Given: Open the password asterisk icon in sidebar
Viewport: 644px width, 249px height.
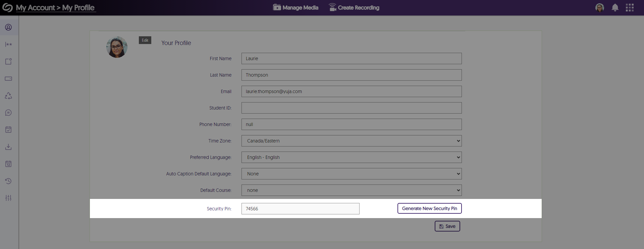Looking at the screenshot, I should [x=8, y=44].
